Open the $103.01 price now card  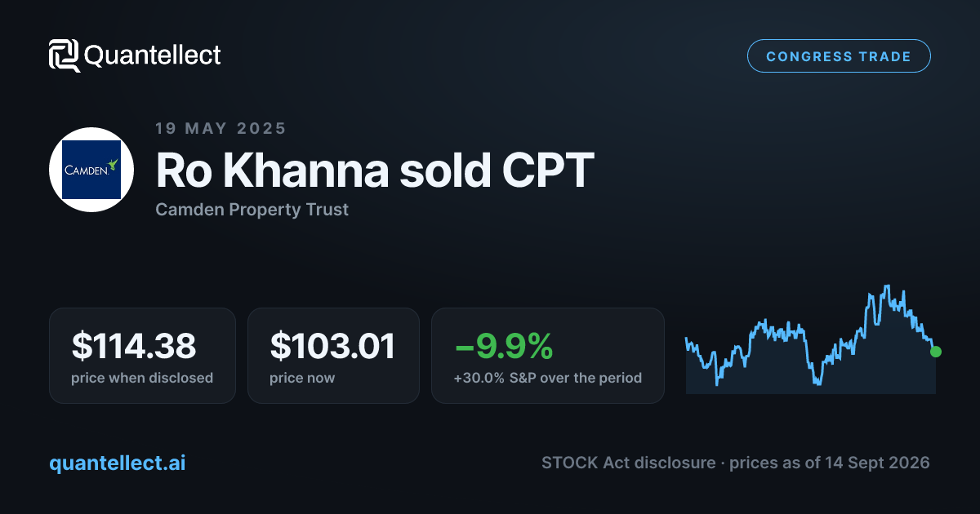333,356
